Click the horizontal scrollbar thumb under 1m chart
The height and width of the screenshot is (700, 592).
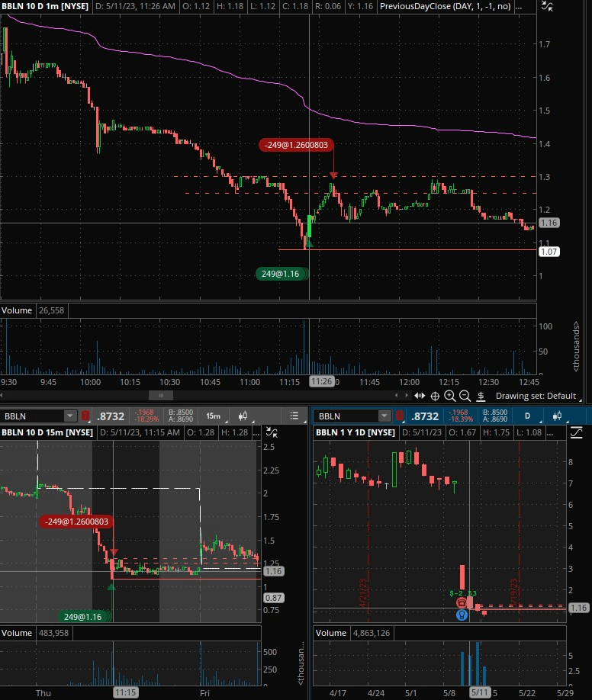[x=161, y=396]
